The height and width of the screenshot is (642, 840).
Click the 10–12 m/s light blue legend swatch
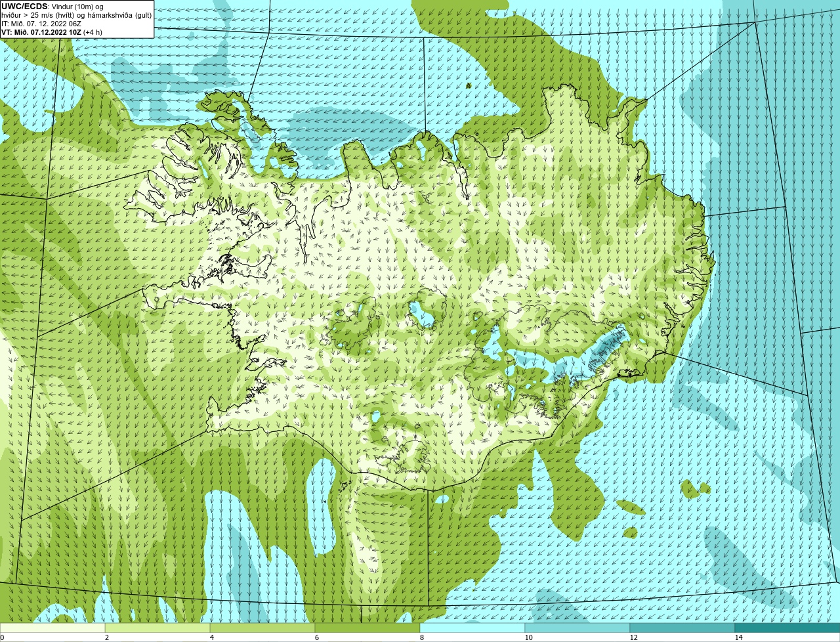pos(577,628)
